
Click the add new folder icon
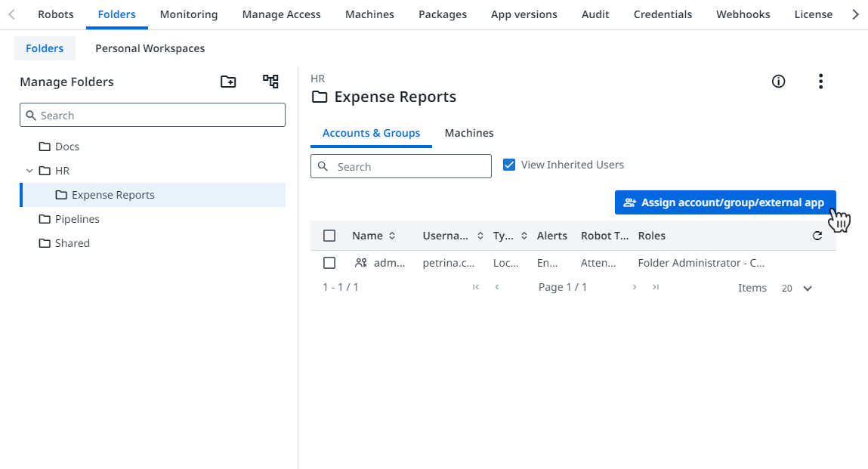[x=228, y=82]
